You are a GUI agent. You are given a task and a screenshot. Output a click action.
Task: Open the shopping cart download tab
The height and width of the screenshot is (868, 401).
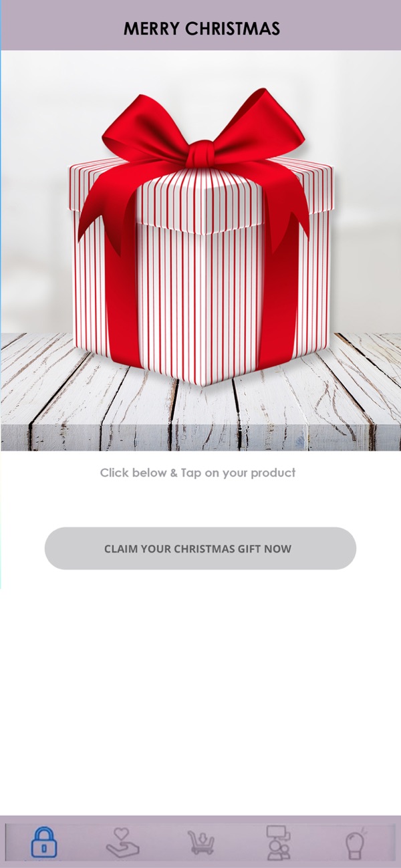coord(200,843)
